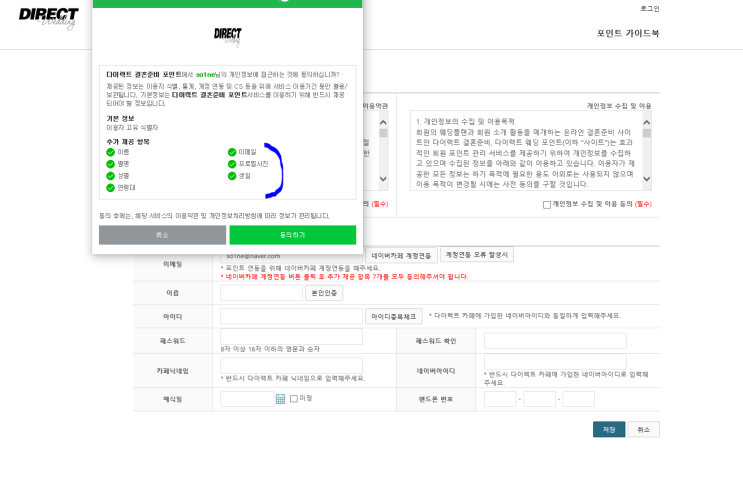Focus the 네이버아이디 input field
743x500 pixels.
coord(555,362)
